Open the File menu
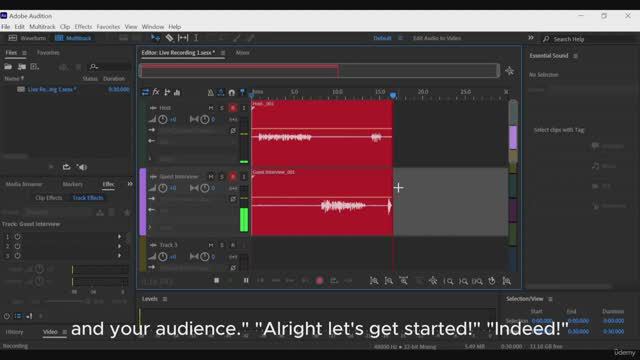This screenshot has width=640, height=360. point(6,27)
